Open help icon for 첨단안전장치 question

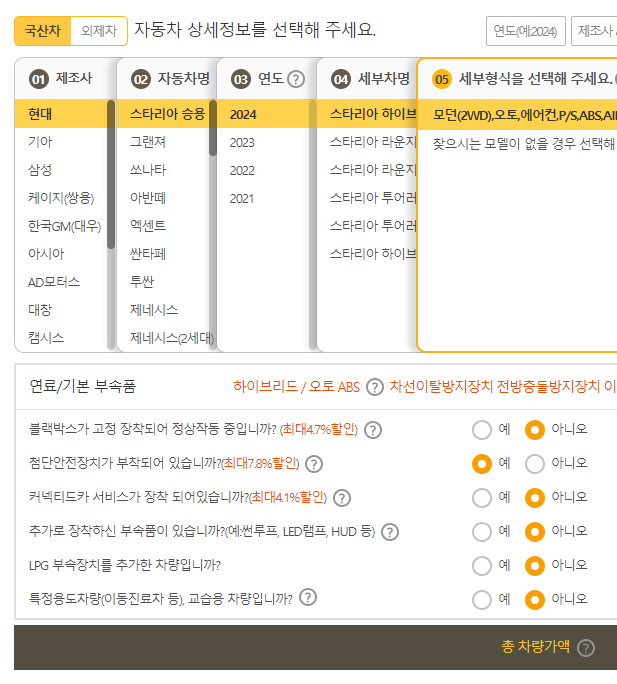pos(314,464)
